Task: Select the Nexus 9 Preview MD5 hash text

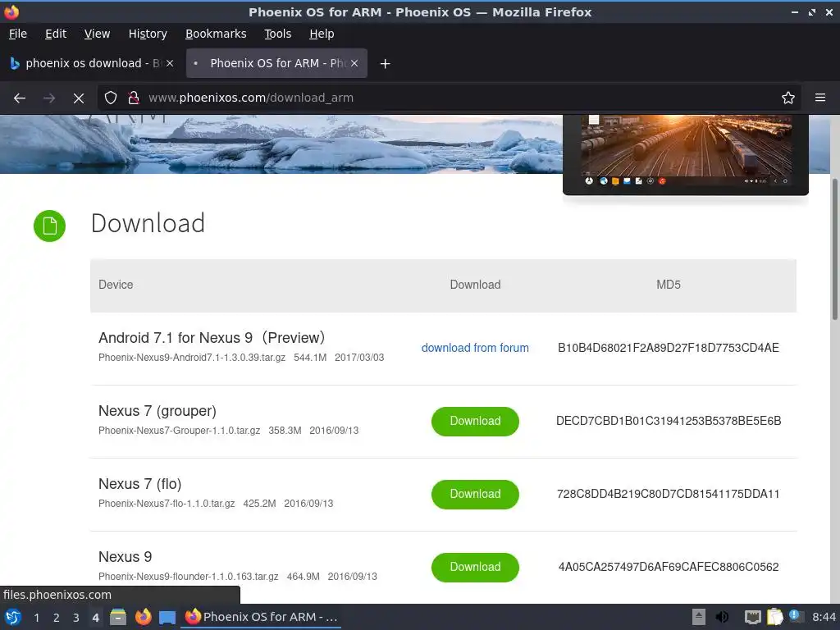Action: (668, 348)
